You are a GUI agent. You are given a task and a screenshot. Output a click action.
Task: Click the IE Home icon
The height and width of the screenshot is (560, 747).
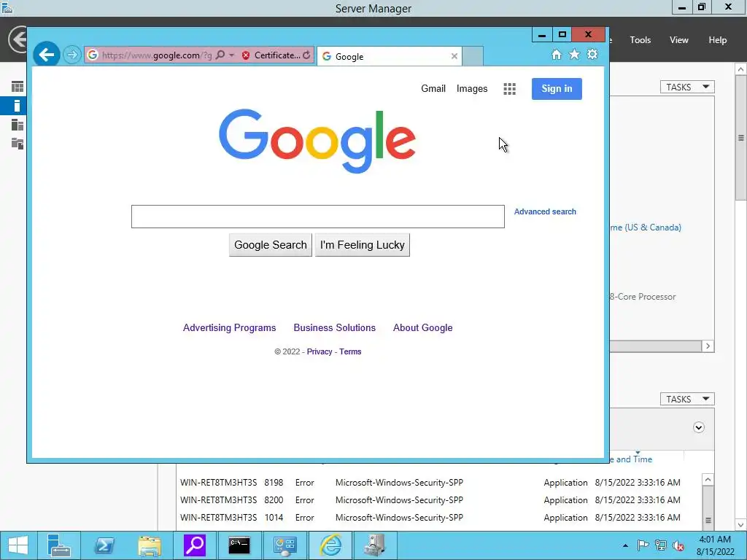coord(557,54)
